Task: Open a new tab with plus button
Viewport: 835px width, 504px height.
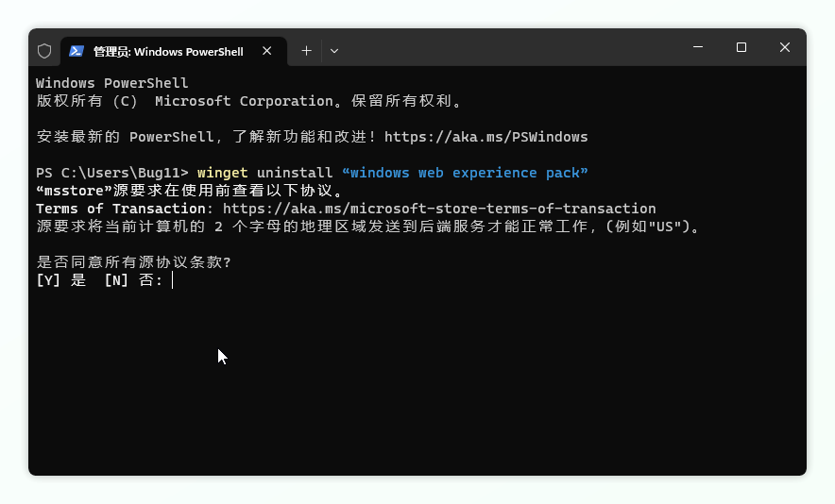Action: coord(306,51)
